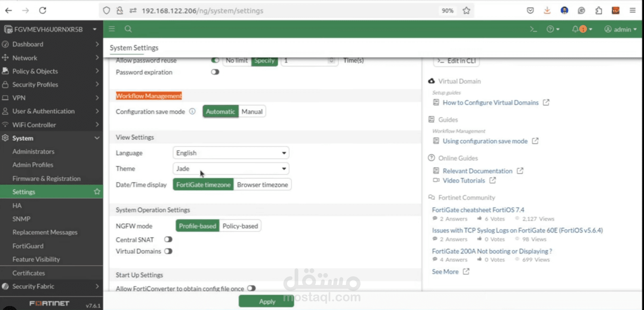Click the browser reload icon
Viewport: 644px width, 310px height.
[43, 11]
